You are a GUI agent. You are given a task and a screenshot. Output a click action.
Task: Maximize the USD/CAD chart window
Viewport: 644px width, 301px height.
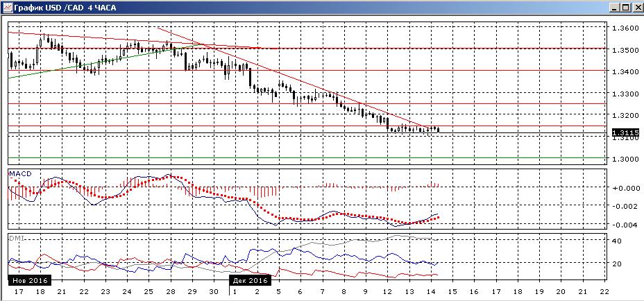(625, 8)
